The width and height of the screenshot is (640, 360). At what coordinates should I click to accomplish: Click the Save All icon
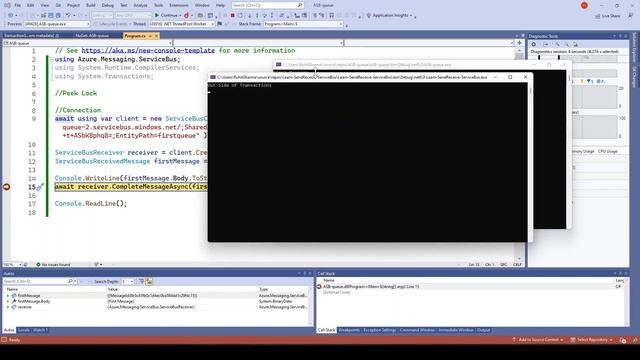coord(58,15)
